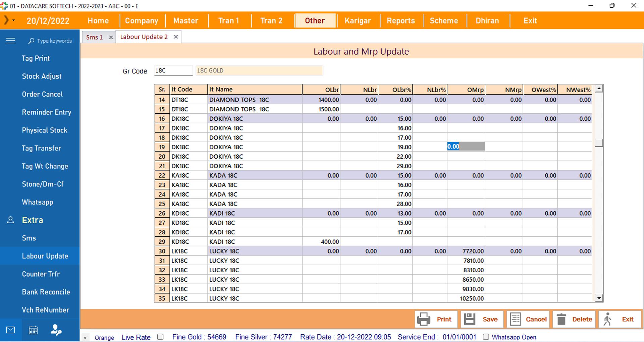Close the Labour Update 2 tab
The image size is (644, 342).
tap(176, 37)
